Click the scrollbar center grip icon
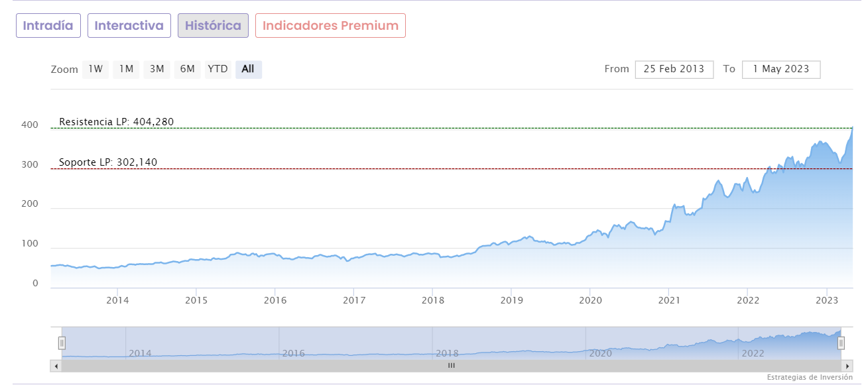The height and width of the screenshot is (387, 868). [452, 365]
